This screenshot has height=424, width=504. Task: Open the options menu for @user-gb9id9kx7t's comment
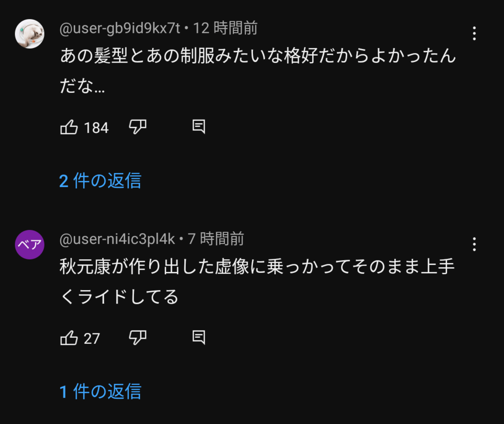tap(474, 34)
